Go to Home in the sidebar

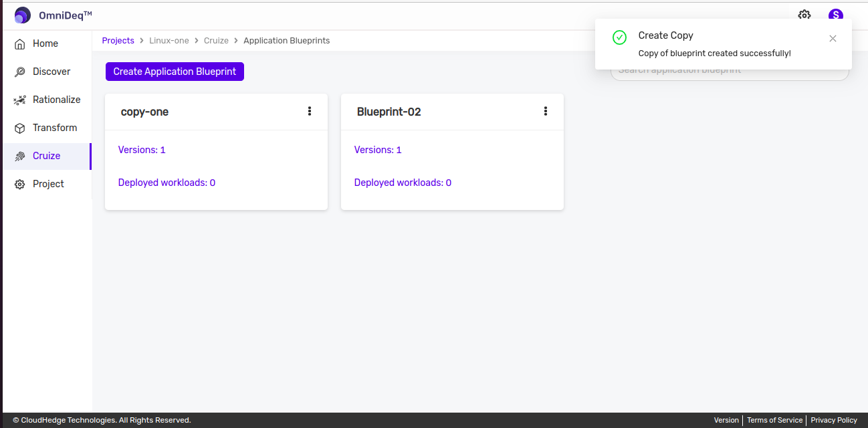(x=45, y=43)
